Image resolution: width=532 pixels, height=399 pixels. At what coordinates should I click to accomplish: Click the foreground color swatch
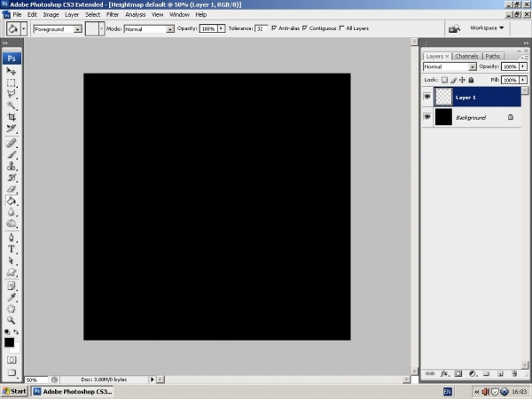(x=9, y=342)
